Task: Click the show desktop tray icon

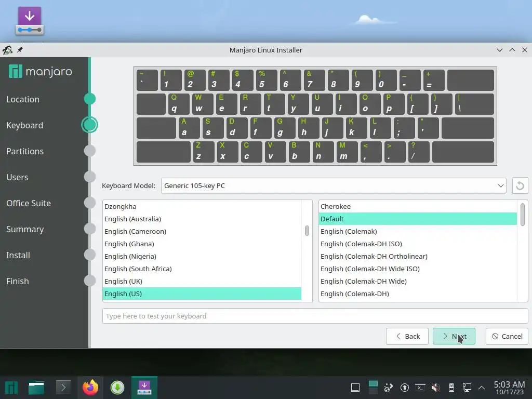Action: tap(355, 388)
